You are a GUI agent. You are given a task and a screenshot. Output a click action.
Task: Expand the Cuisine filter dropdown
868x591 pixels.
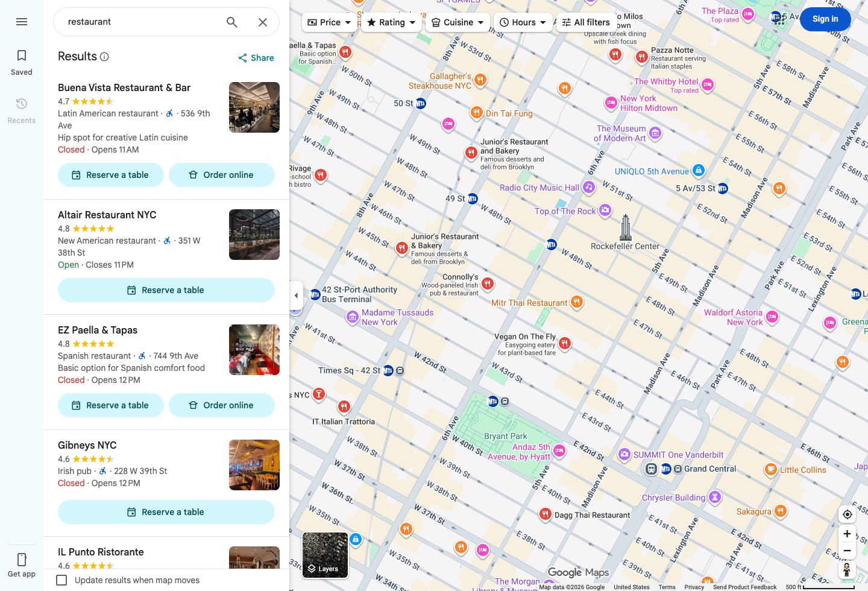(458, 22)
